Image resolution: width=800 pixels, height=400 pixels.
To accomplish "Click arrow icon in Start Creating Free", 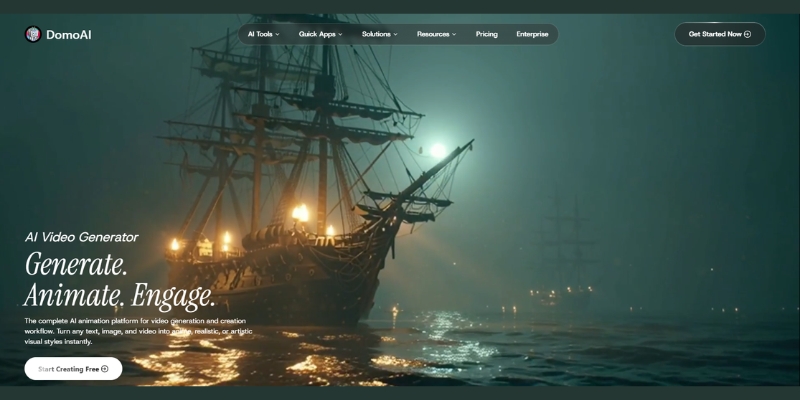I will point(105,369).
